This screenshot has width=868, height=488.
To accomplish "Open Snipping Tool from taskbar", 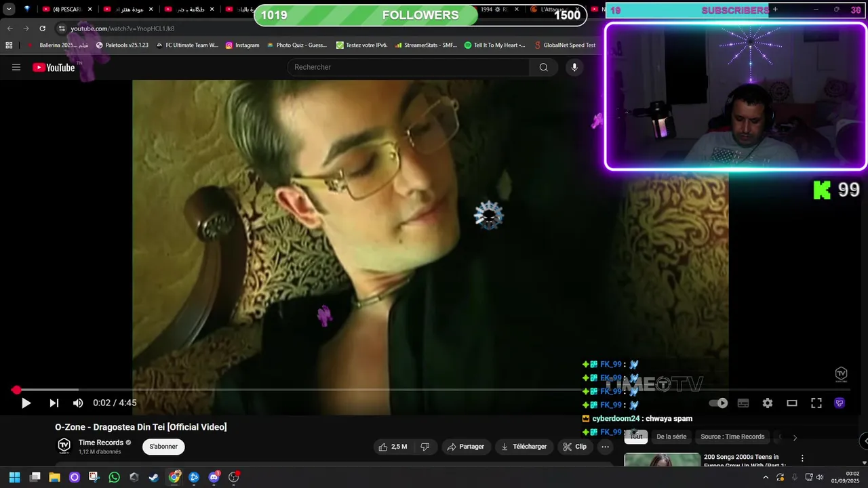I will point(94,477).
